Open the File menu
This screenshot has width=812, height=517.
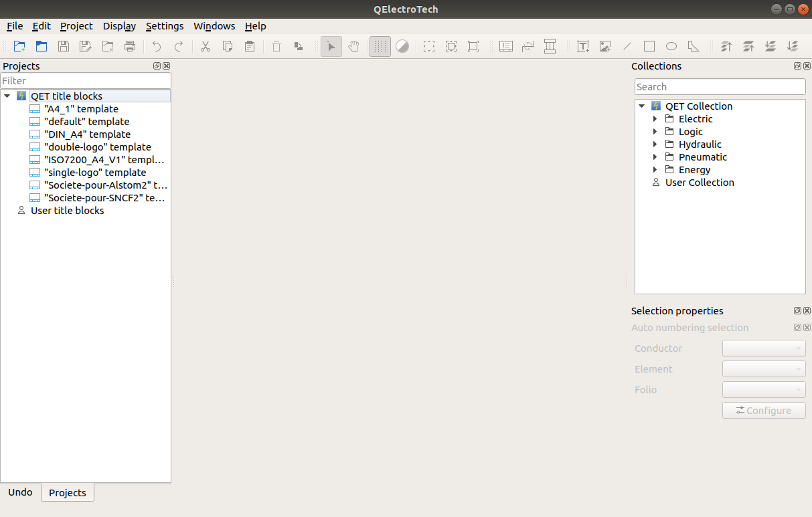(15, 26)
